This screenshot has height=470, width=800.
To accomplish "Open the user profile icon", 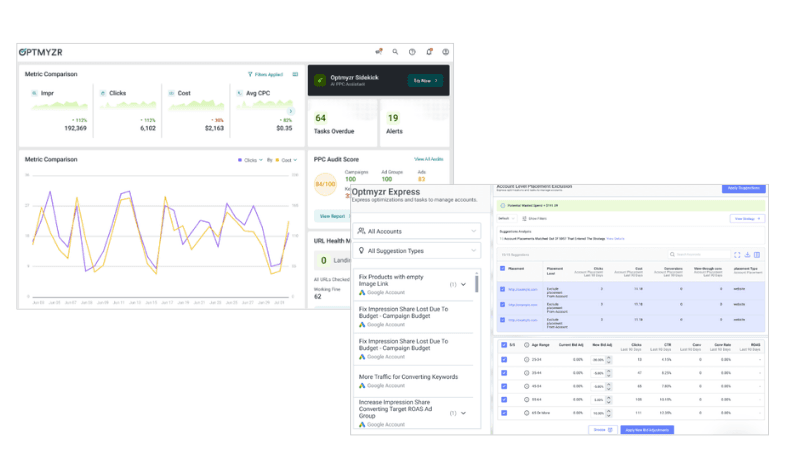I will click(445, 52).
